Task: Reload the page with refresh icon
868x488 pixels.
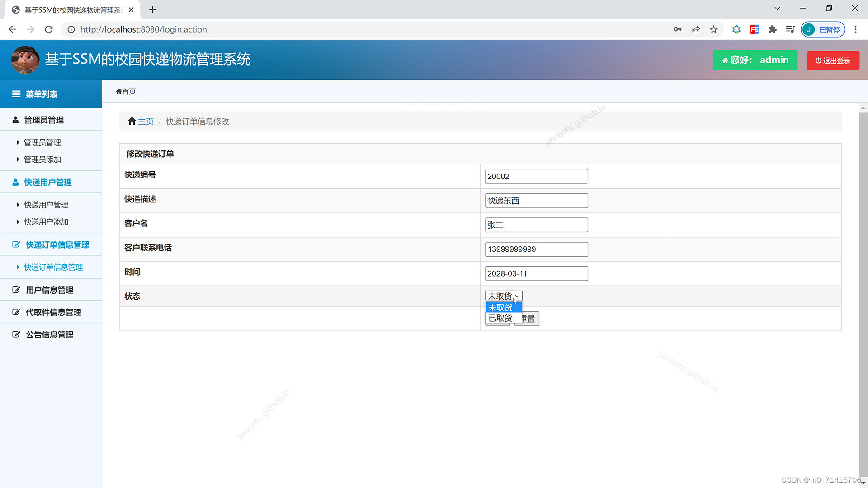Action: (x=49, y=30)
